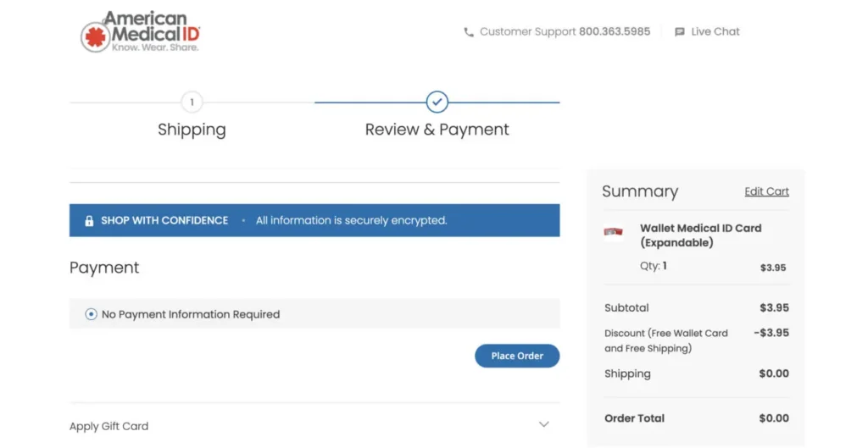
Task: Click the Shop With Confidence banner
Action: pyautogui.click(x=314, y=220)
